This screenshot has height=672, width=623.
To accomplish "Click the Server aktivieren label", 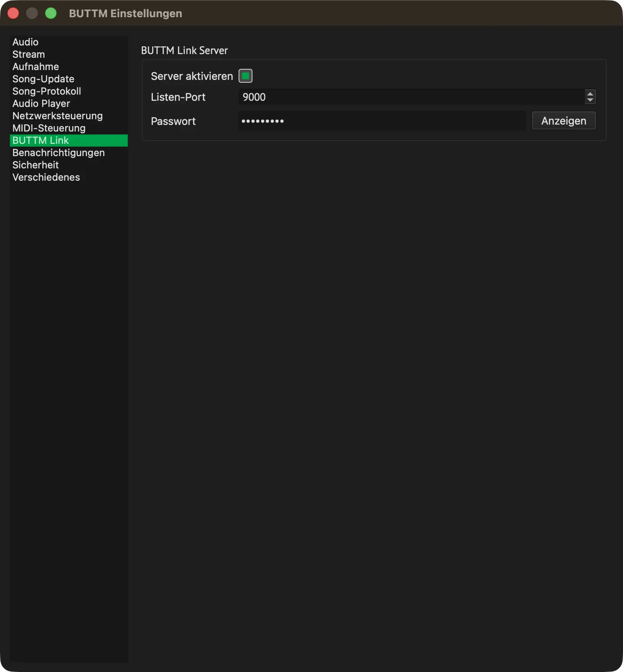I will (192, 76).
